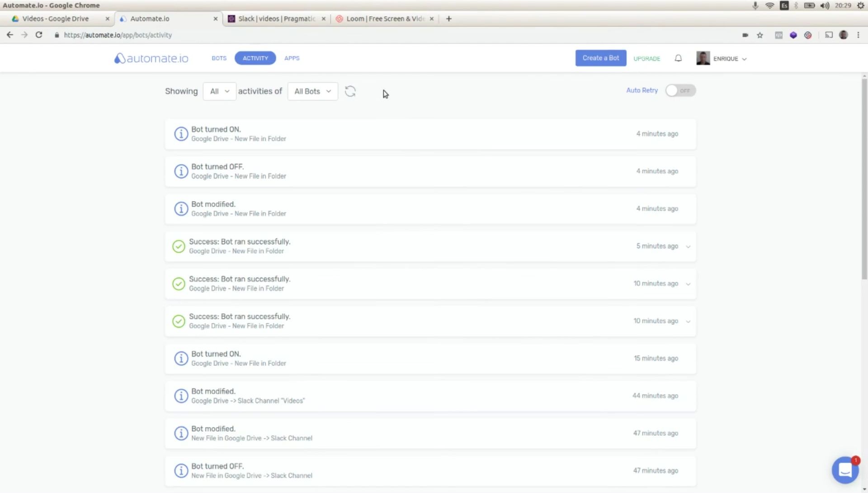The image size is (868, 493).
Task: Click the info icon of 15-minute 'Bot turned ON' entry
Action: pyautogui.click(x=181, y=359)
